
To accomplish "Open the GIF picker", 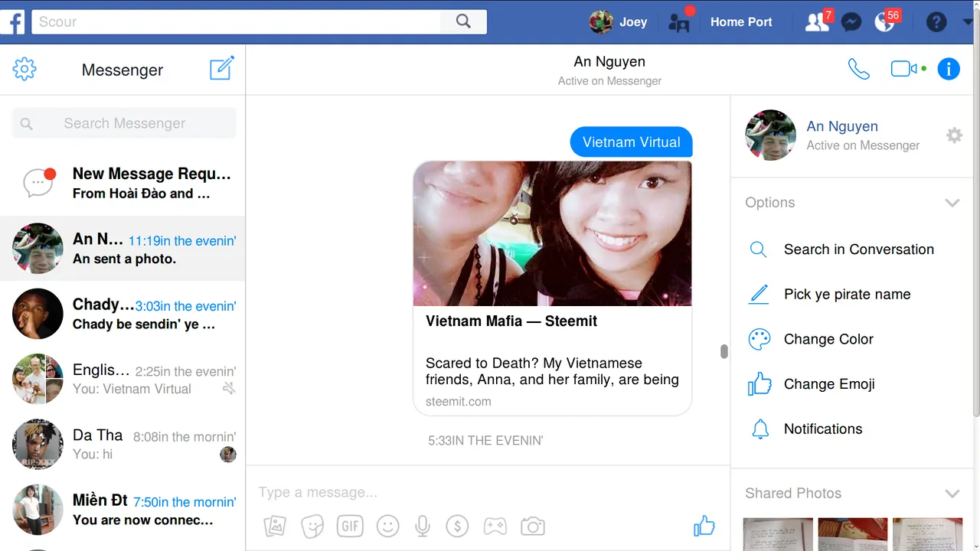I will tap(351, 527).
